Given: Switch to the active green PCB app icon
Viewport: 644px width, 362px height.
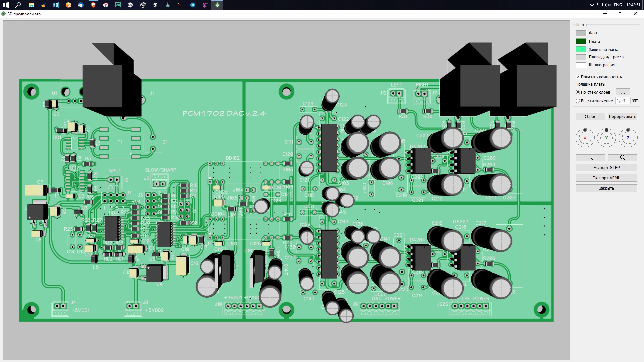Looking at the screenshot, I should pyautogui.click(x=217, y=5).
